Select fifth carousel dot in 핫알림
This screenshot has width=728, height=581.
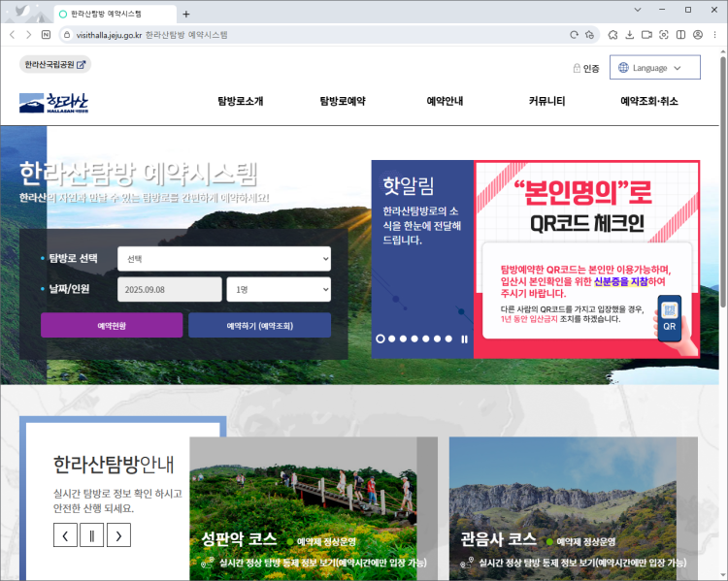click(426, 339)
